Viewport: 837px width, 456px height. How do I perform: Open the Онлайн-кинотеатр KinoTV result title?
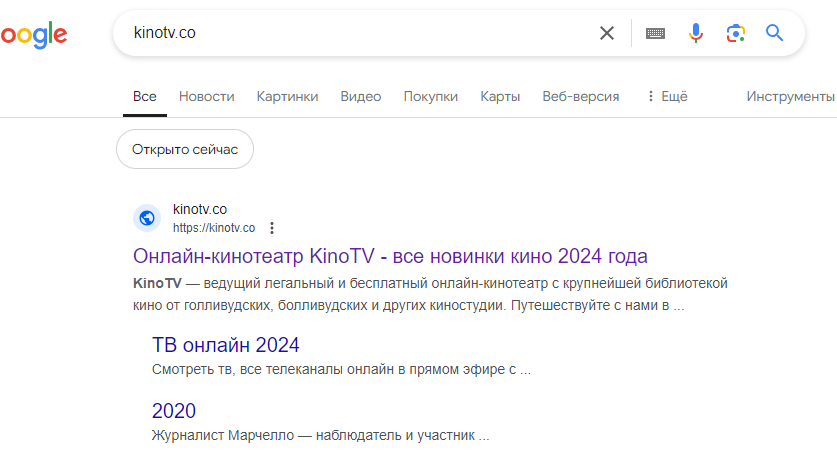390,255
